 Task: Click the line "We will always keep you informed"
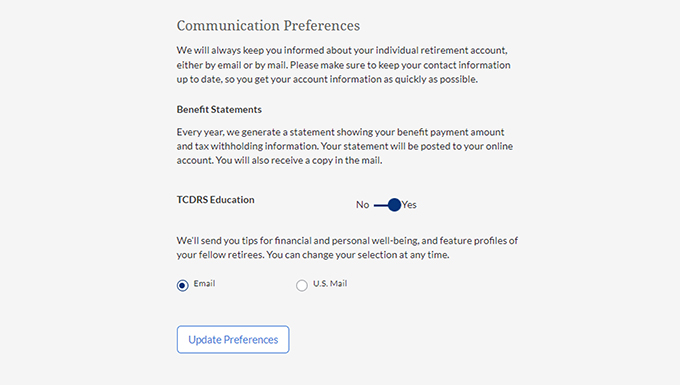(342, 50)
